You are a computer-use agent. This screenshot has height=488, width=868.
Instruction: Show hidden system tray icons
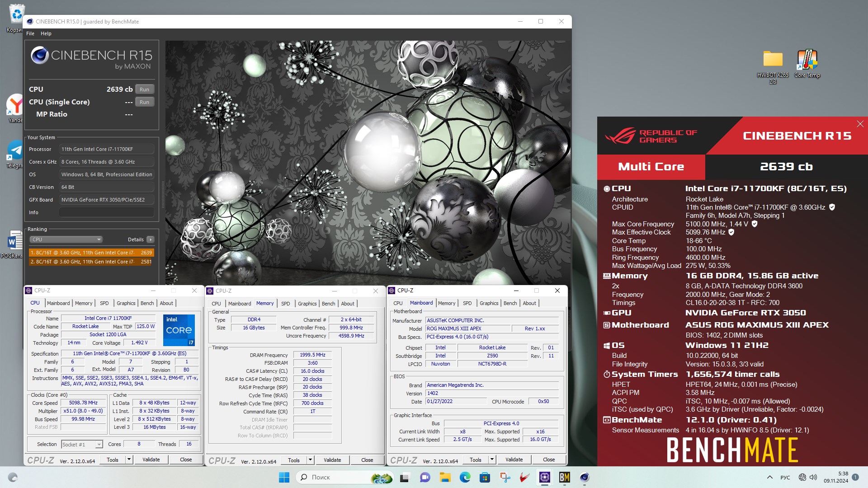point(769,477)
